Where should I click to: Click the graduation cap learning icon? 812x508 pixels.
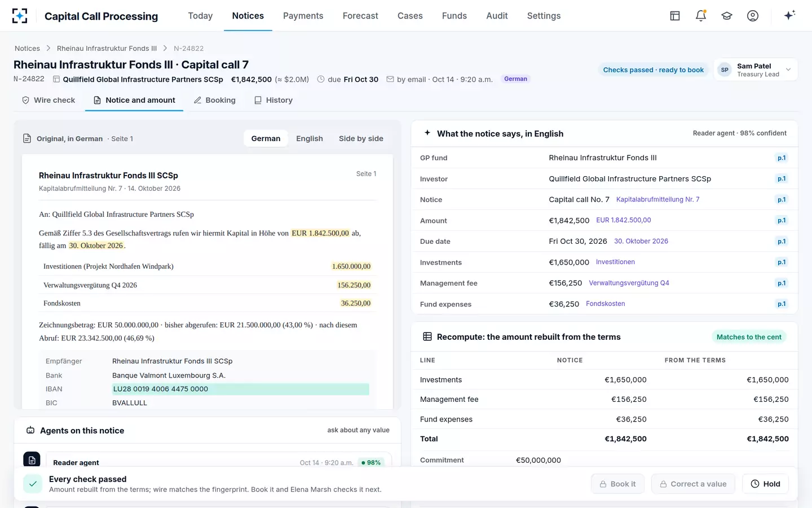(x=727, y=16)
